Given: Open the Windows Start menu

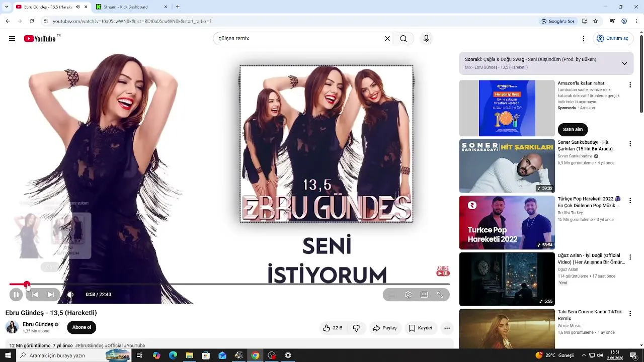Looking at the screenshot, I should click(8, 355).
